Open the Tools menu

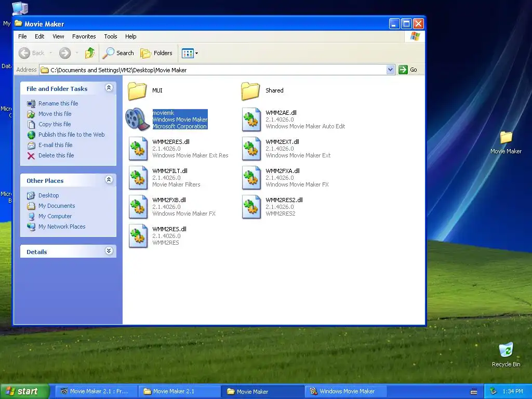click(x=111, y=36)
